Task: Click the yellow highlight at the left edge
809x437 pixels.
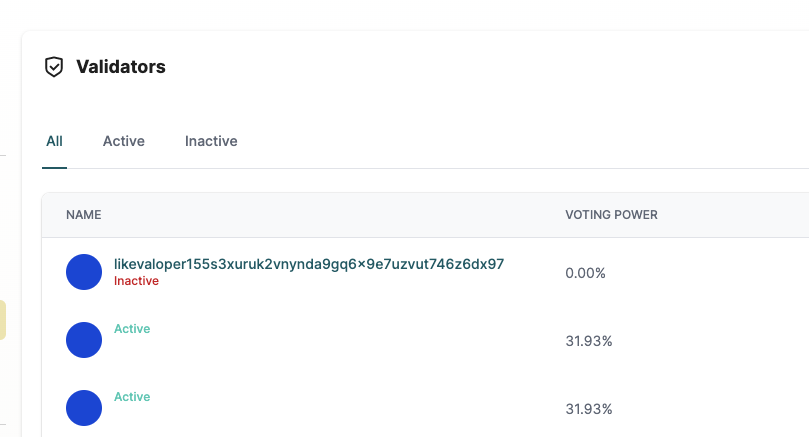Action: 3,320
